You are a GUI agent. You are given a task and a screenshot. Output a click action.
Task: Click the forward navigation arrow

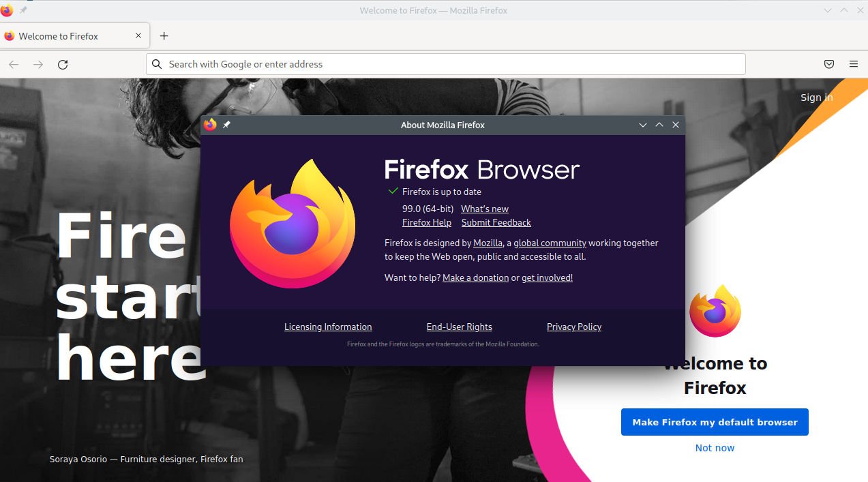point(38,65)
